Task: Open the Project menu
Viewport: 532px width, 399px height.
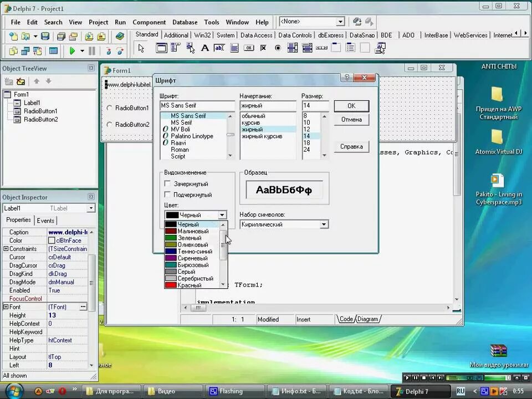Action: pyautogui.click(x=99, y=22)
